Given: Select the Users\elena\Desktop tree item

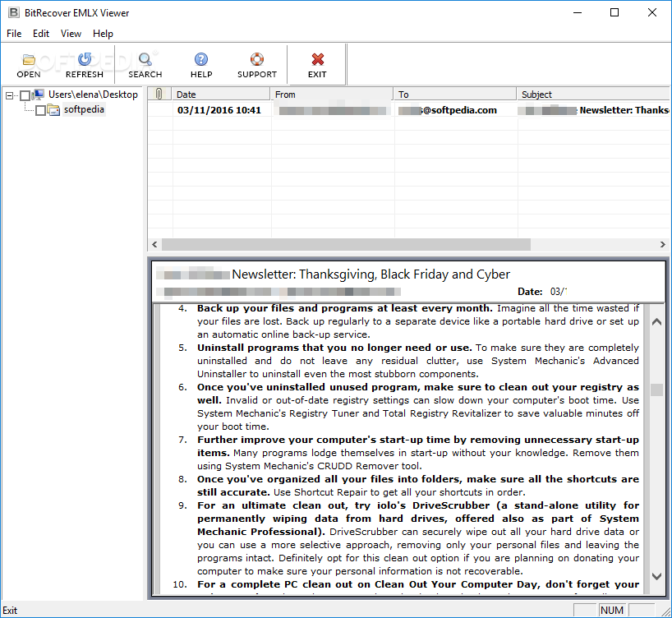Looking at the screenshot, I should pyautogui.click(x=93, y=95).
